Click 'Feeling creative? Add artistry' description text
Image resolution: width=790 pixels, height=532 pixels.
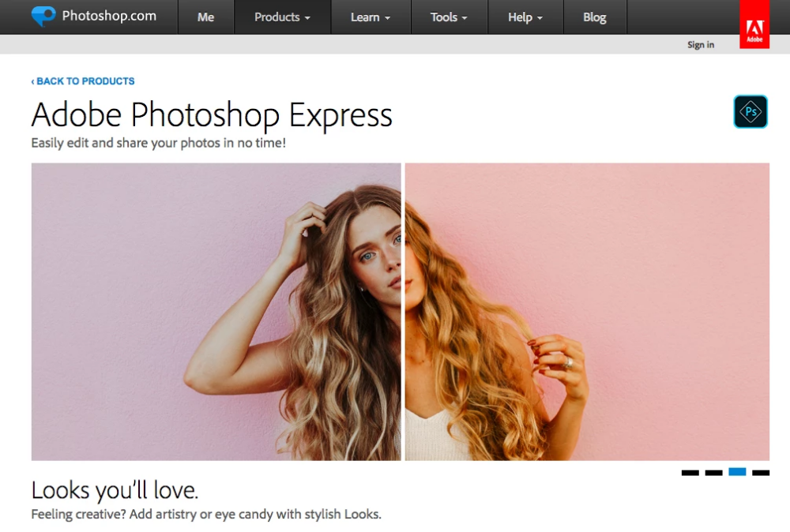pos(206,515)
